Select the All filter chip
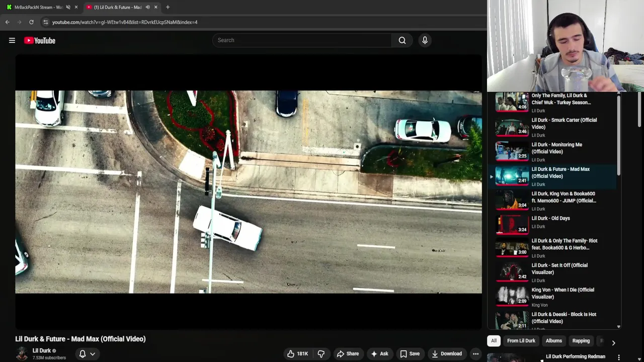The width and height of the screenshot is (644, 362). (494, 340)
